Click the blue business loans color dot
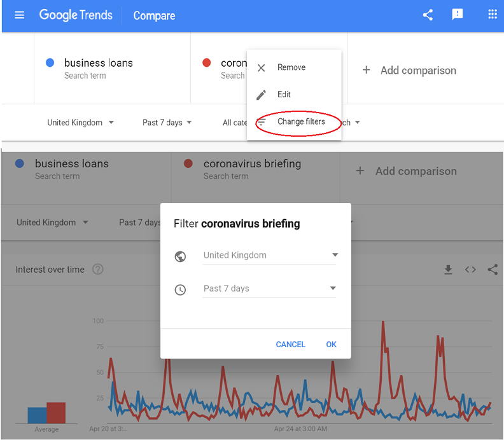 (x=50, y=63)
